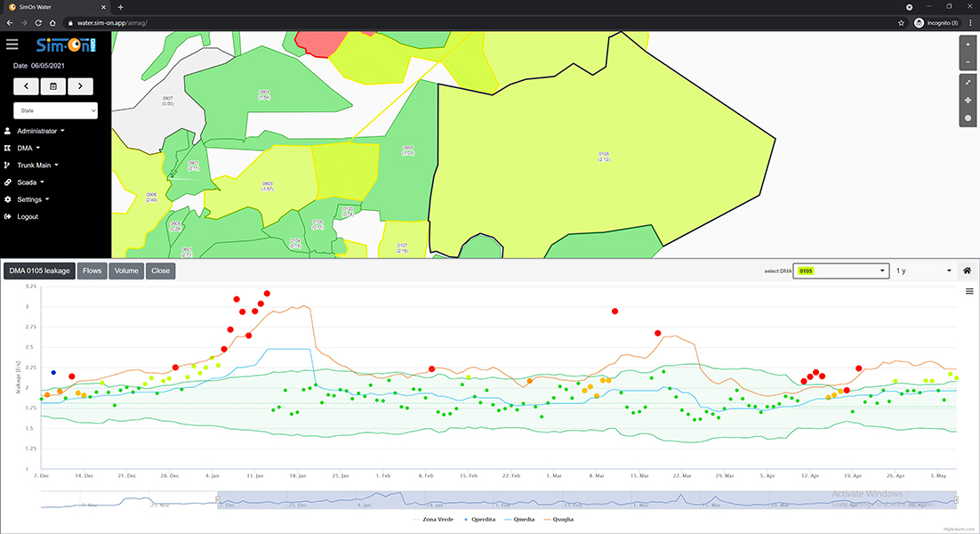This screenshot has height=534, width=980.
Task: Click the home icon in chart toolbar
Action: (x=967, y=271)
